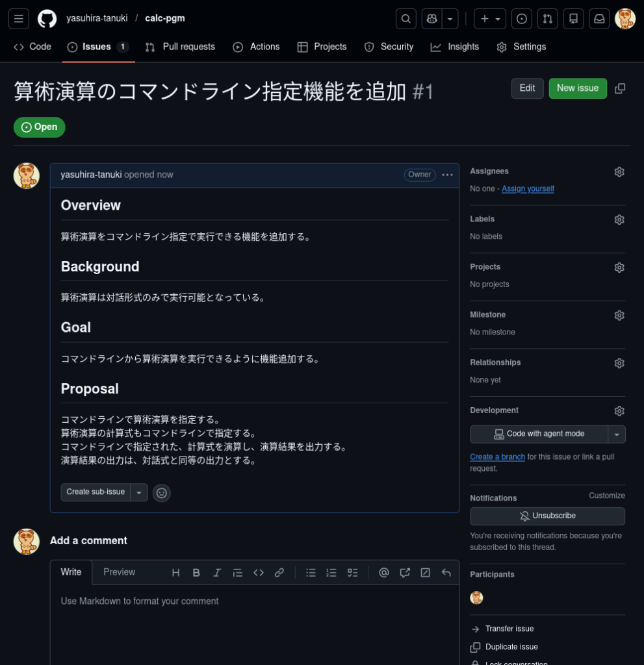
Task: Open the create new plus dropdown
Action: pyautogui.click(x=490, y=19)
